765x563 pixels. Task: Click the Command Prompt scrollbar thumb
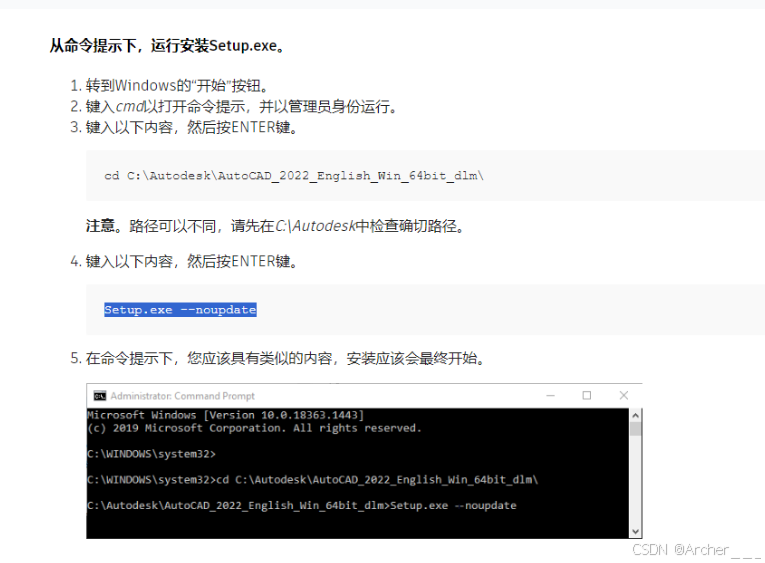point(635,429)
